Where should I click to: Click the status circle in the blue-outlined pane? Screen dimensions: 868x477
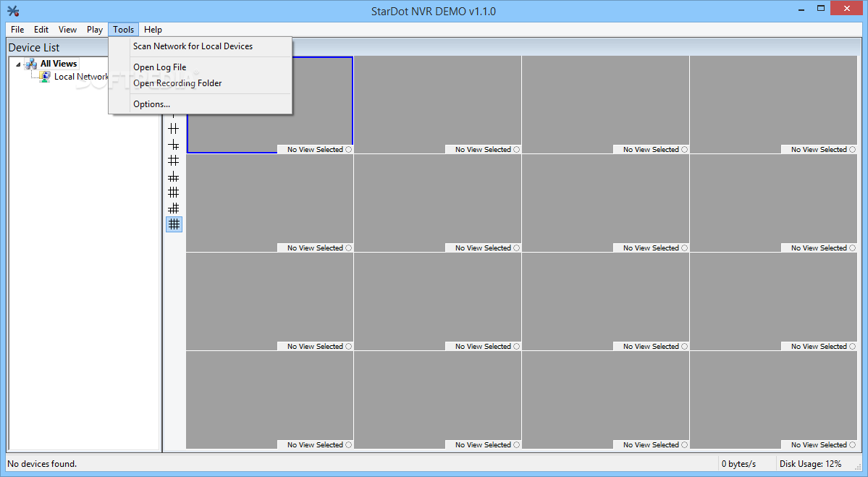tap(349, 149)
